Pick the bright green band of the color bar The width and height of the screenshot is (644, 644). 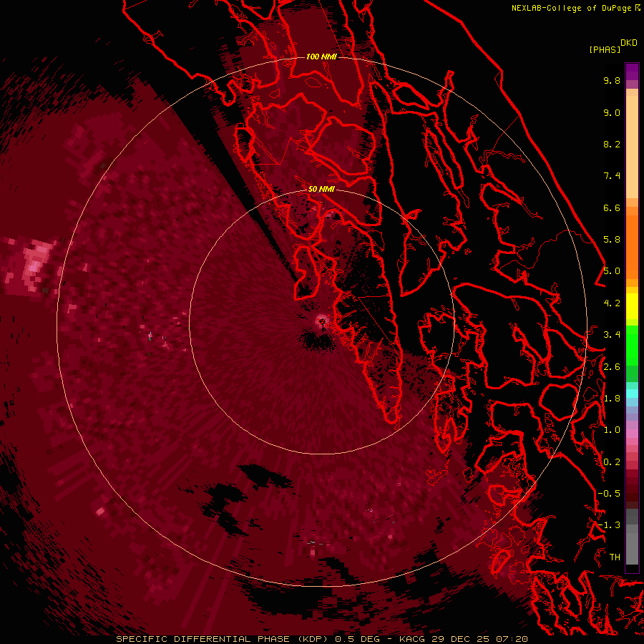pos(632,345)
